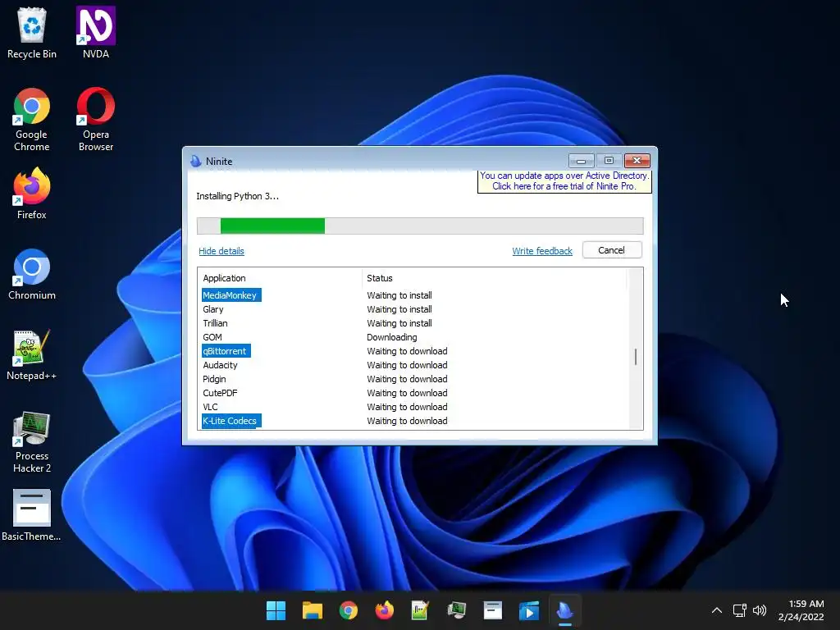Select the VLC row

413,407
